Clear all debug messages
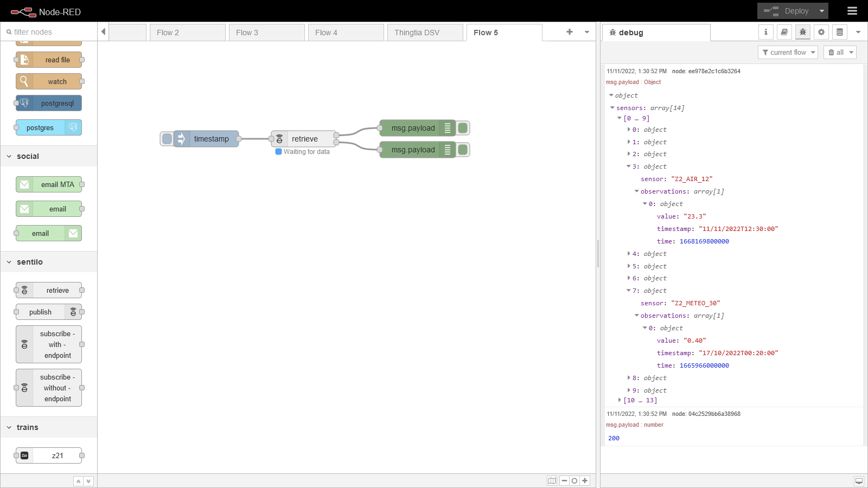 click(x=835, y=52)
